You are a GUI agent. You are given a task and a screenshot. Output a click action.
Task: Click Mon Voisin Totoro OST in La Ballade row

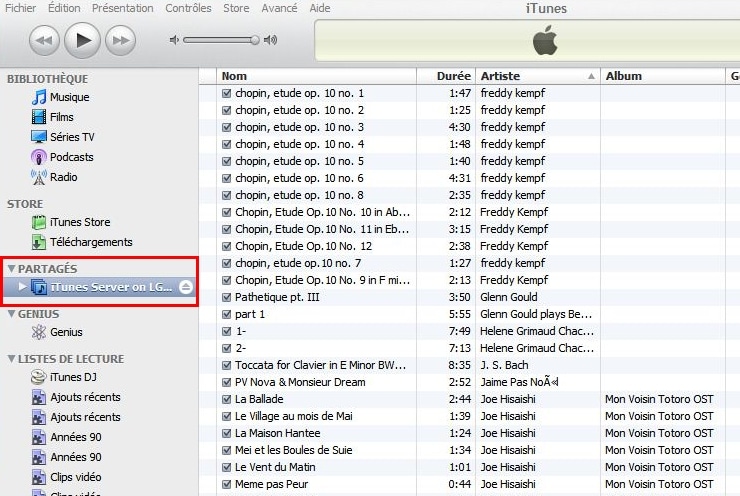(659, 399)
